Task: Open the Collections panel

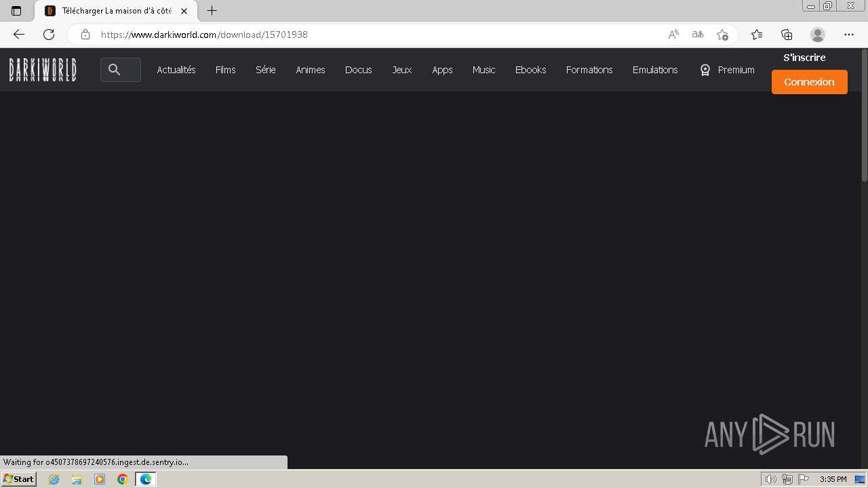Action: click(x=787, y=35)
